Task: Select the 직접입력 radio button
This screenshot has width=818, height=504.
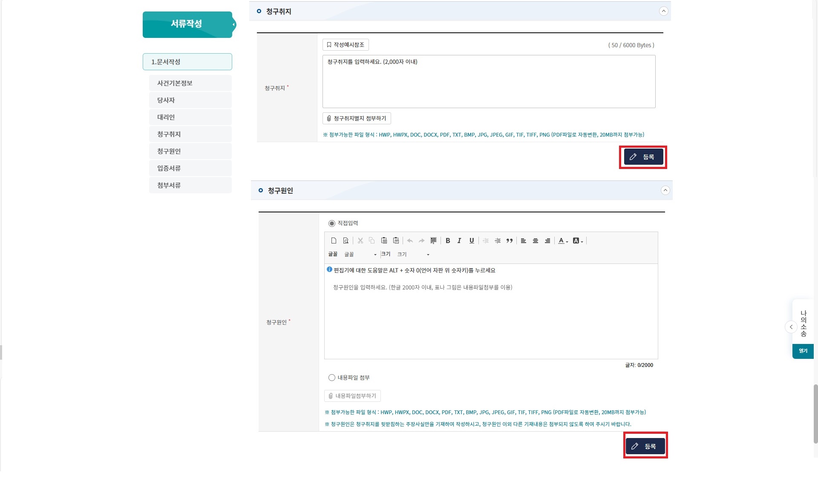Action: pos(332,223)
